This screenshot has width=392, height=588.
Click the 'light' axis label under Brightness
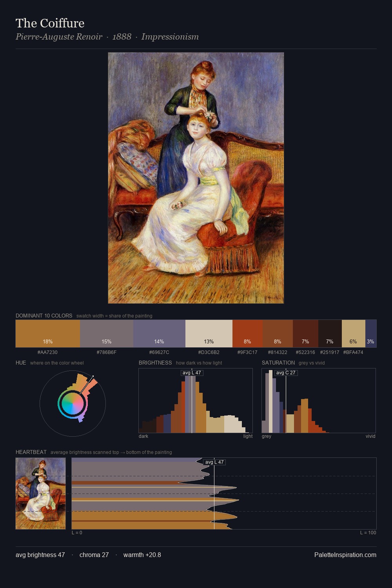point(248,436)
